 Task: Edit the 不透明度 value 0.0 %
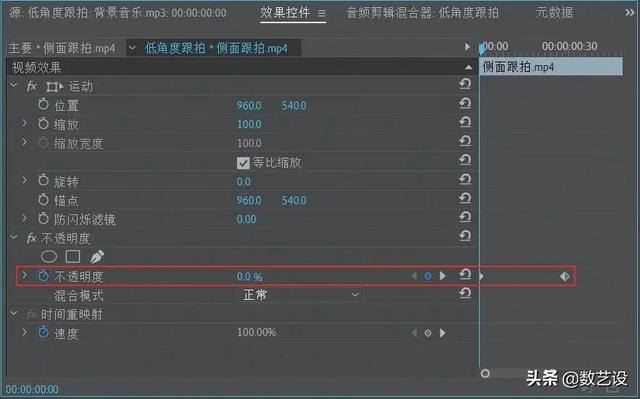(x=249, y=277)
